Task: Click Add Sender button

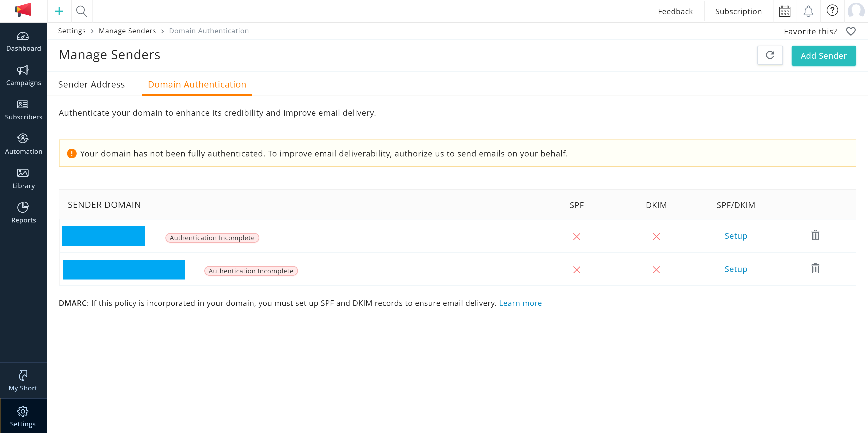Action: 823,56
